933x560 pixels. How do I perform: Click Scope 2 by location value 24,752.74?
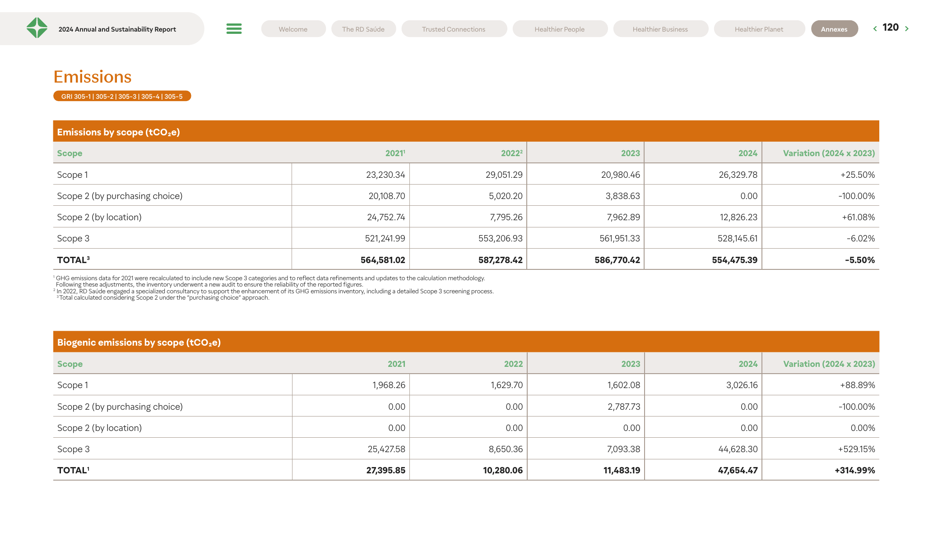[x=386, y=217]
